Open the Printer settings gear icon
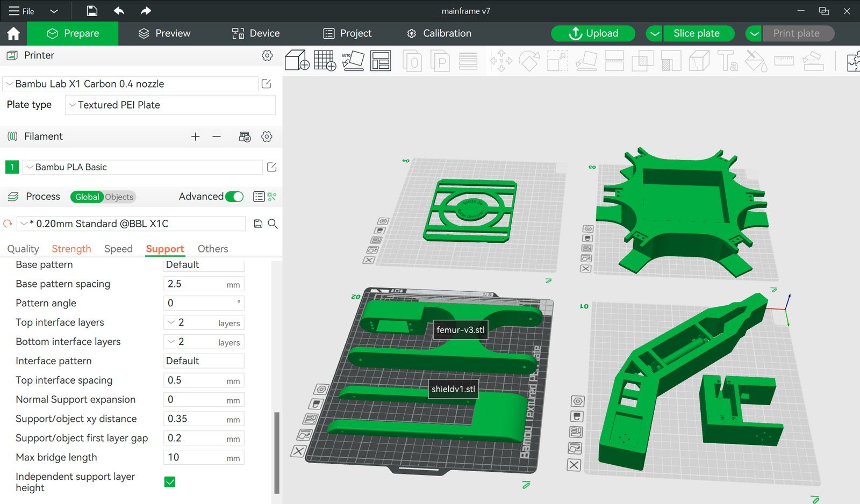The width and height of the screenshot is (860, 504). point(267,55)
